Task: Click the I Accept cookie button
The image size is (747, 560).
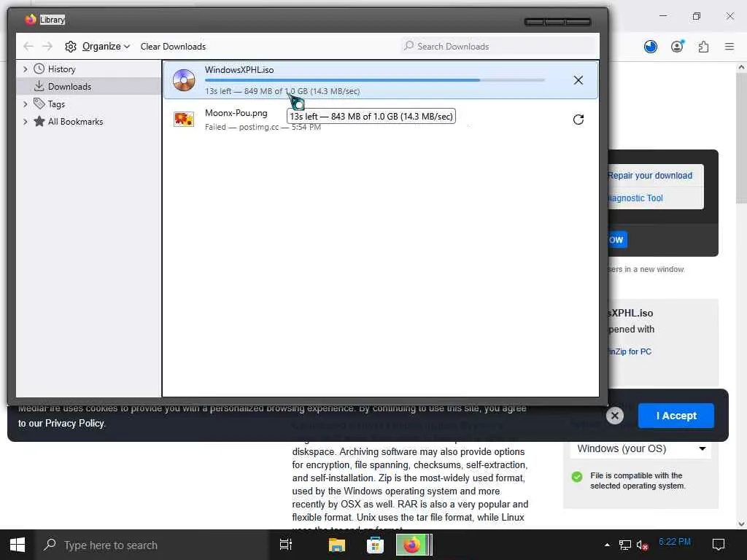Action: coord(676,416)
